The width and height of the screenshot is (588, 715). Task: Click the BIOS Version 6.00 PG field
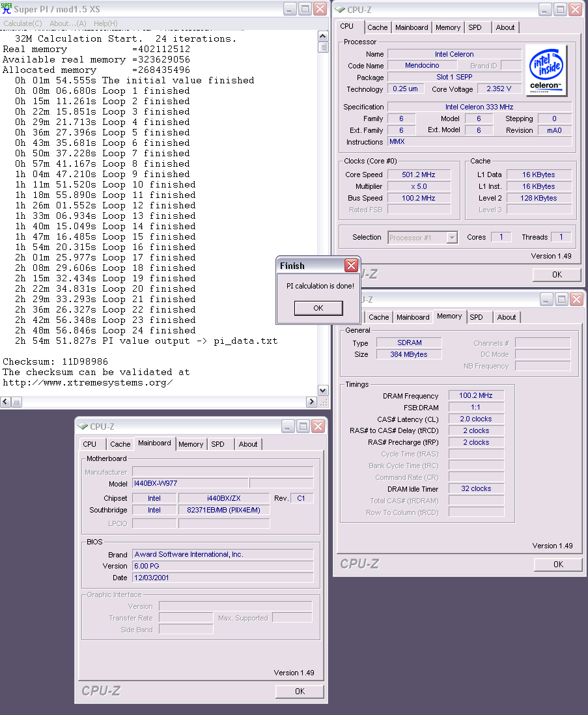[223, 567]
